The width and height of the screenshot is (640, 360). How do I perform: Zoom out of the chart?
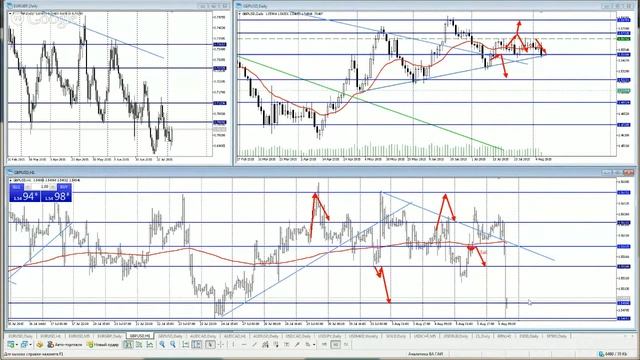(x=173, y=345)
